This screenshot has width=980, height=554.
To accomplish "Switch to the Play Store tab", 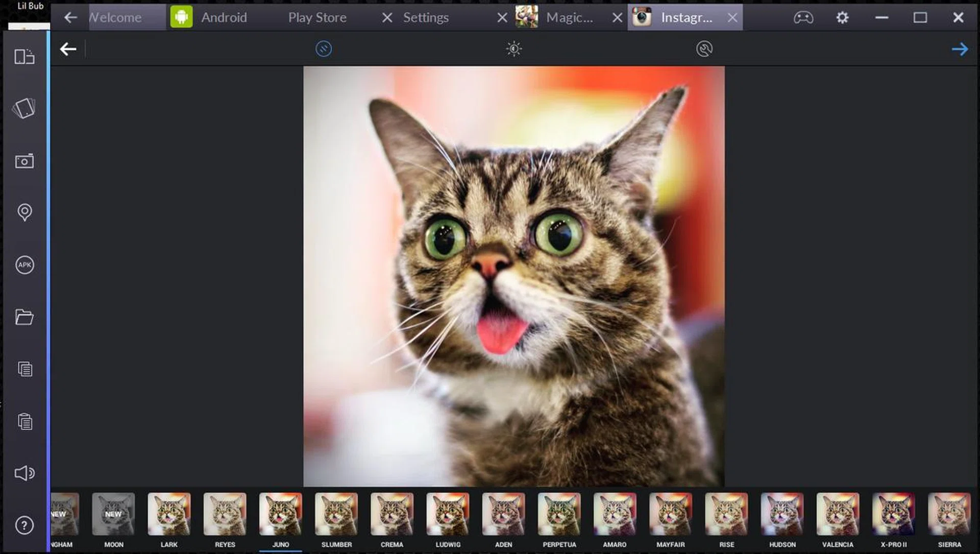I will pos(317,17).
